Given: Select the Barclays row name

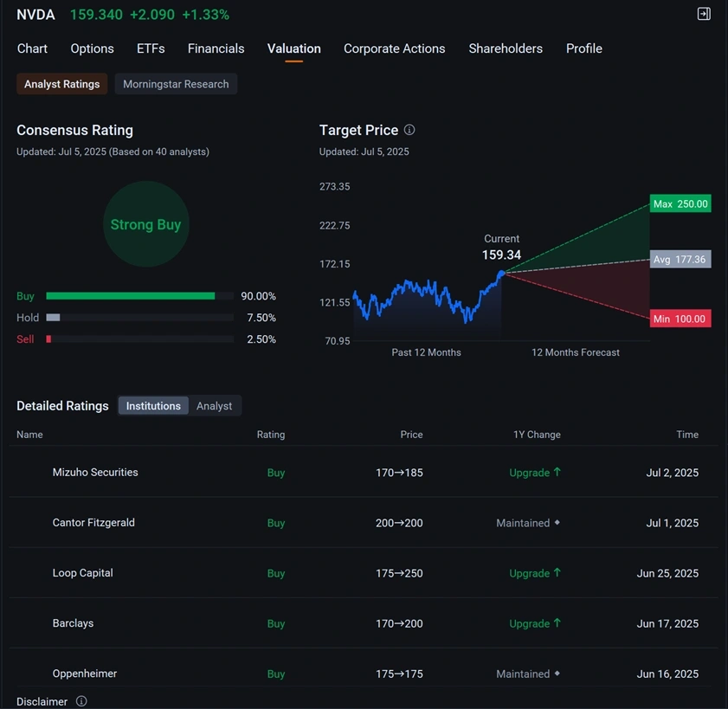Looking at the screenshot, I should pyautogui.click(x=73, y=623).
